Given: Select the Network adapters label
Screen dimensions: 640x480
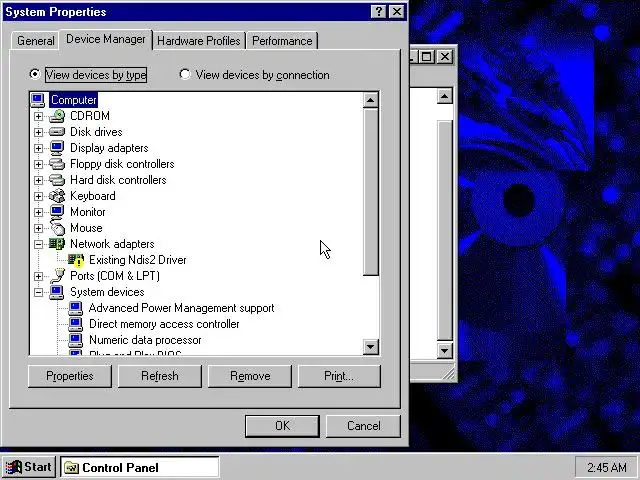Looking at the screenshot, I should 112,244.
